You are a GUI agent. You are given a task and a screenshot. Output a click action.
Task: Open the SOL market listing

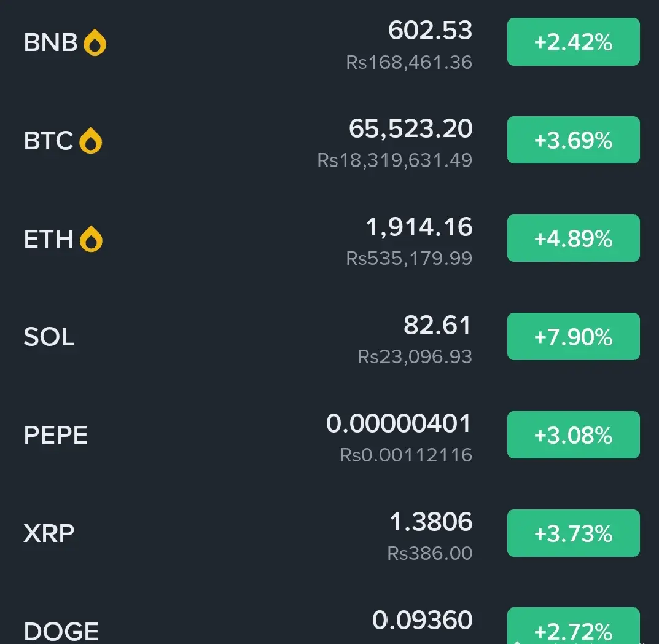coord(329,337)
